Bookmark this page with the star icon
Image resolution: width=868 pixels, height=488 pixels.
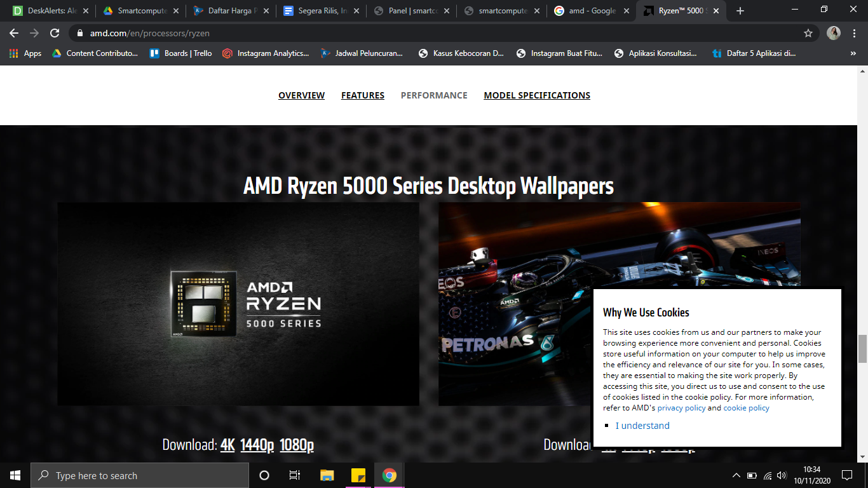808,33
